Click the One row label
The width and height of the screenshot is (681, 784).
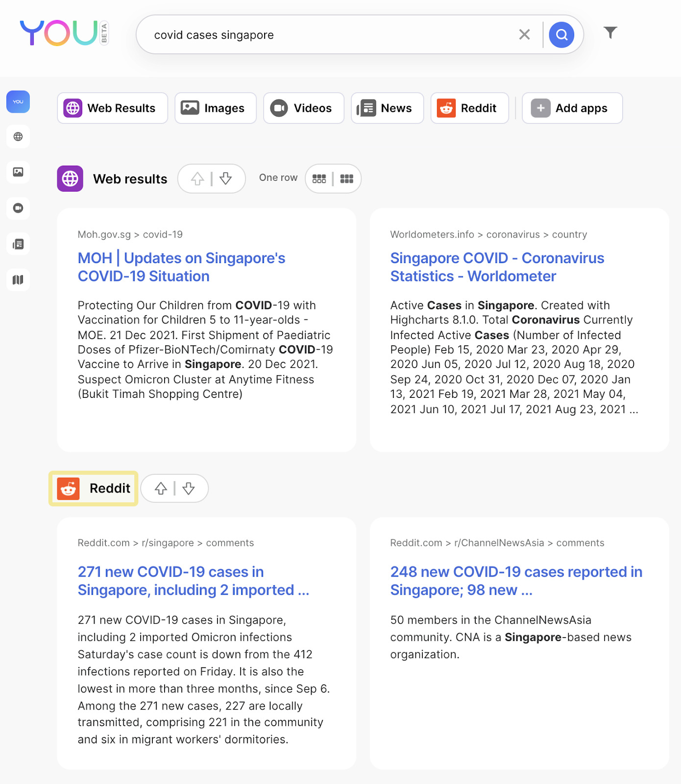coord(278,178)
